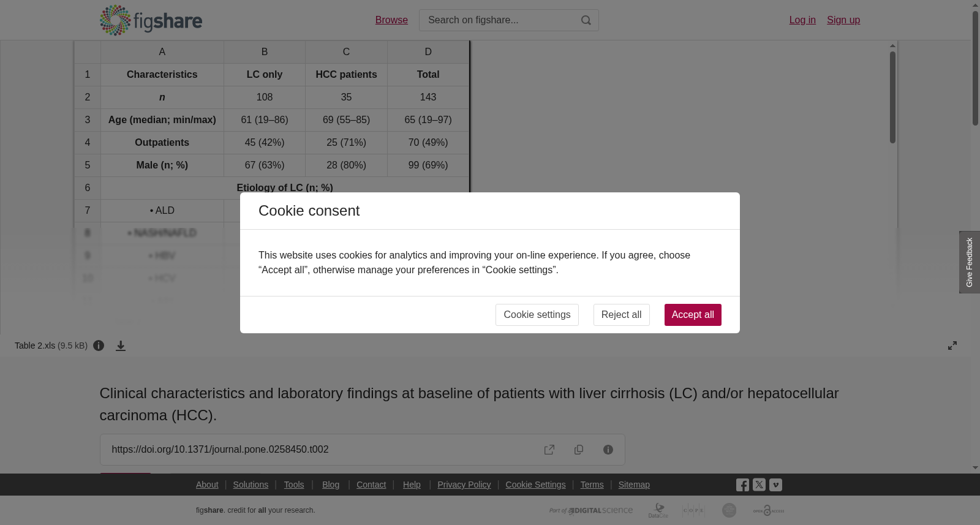Viewport: 980px width, 525px height.
Task: Show DOI information icon
Action: click(608, 450)
